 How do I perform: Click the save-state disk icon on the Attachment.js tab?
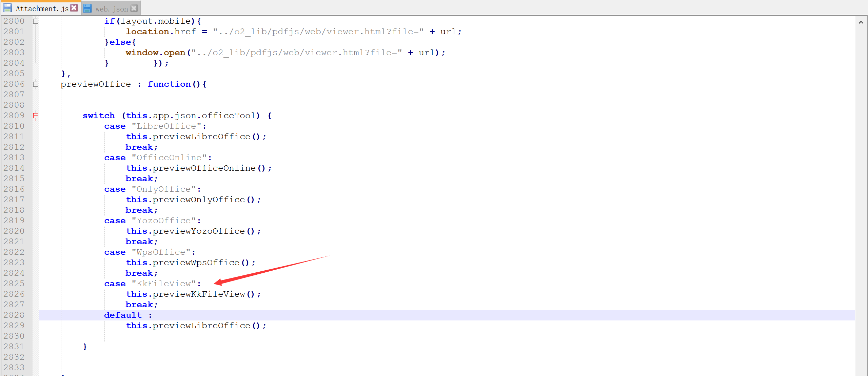tap(7, 8)
